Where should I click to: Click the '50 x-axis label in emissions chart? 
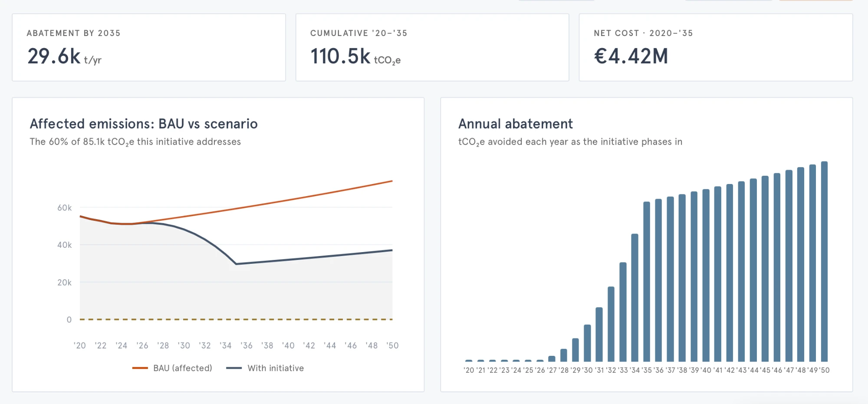pyautogui.click(x=392, y=345)
